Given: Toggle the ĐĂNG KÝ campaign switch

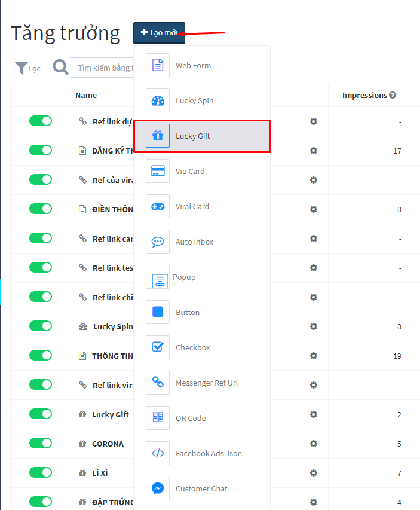Looking at the screenshot, I should (x=41, y=150).
